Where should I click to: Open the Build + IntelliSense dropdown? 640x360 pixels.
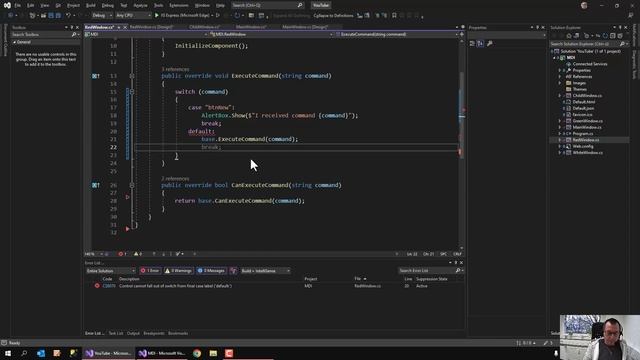coord(265,271)
